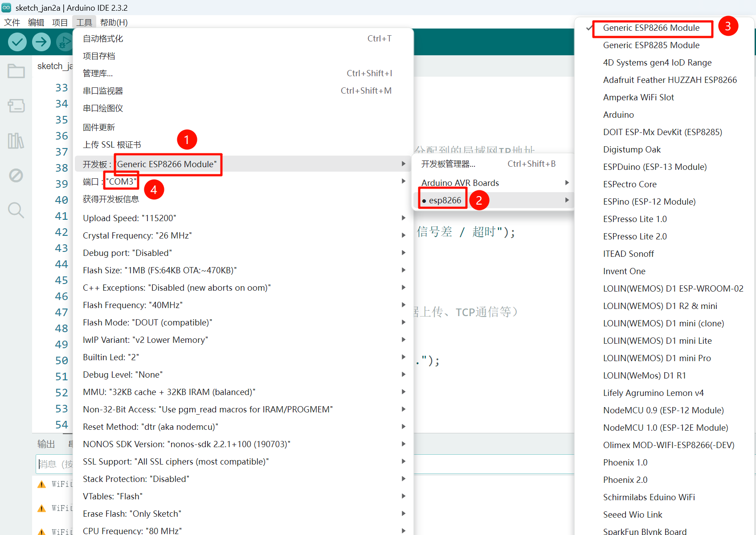756x535 pixels.
Task: Open the 工具 menu
Action: [84, 22]
